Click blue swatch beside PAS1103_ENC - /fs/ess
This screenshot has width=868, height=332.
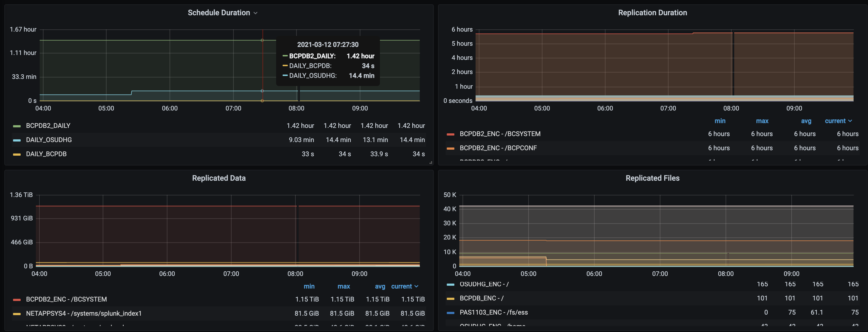click(450, 313)
